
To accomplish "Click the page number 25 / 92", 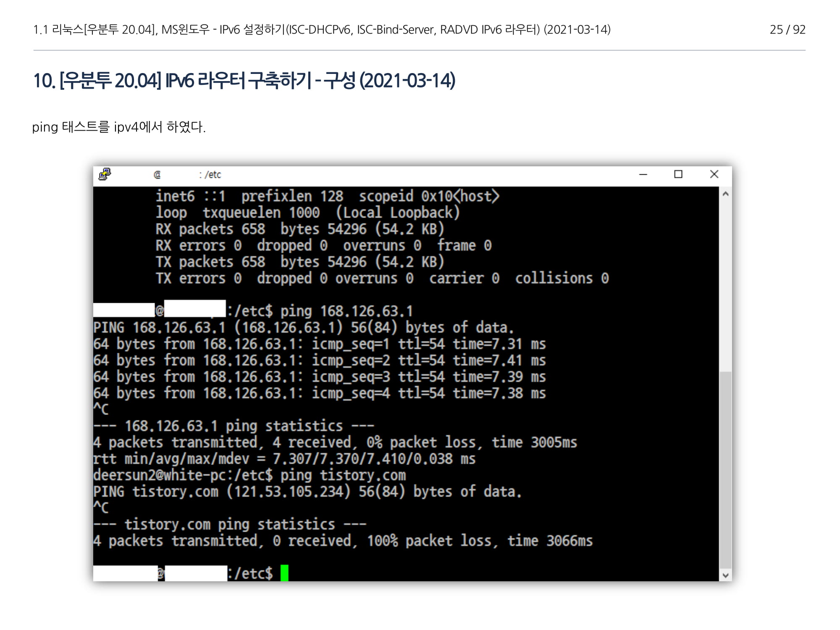I will tap(787, 29).
